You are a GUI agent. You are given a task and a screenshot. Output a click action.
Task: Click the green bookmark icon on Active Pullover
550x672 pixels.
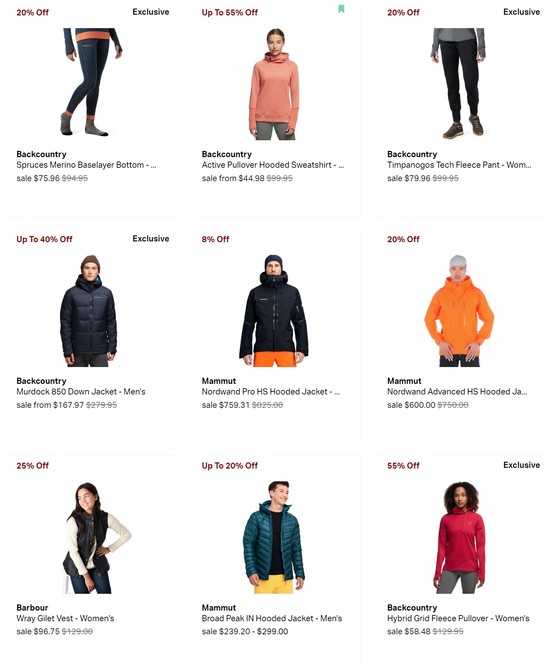(x=341, y=9)
